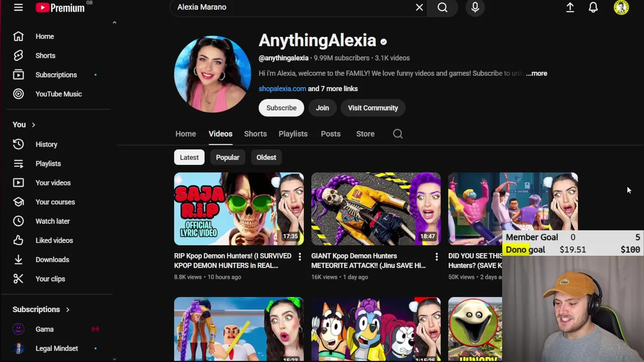This screenshot has height=362, width=644.
Task: Open the account avatar menu
Action: [x=621, y=8]
